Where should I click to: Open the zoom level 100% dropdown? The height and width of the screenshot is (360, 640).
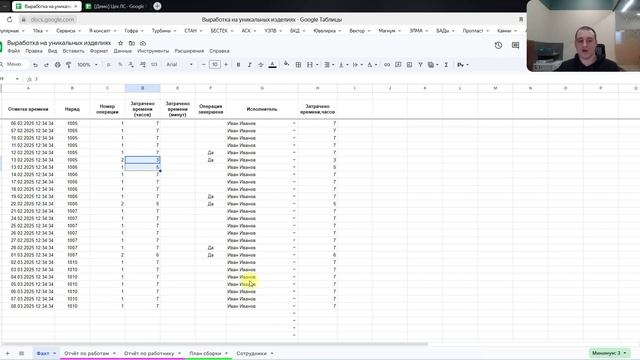click(x=87, y=65)
